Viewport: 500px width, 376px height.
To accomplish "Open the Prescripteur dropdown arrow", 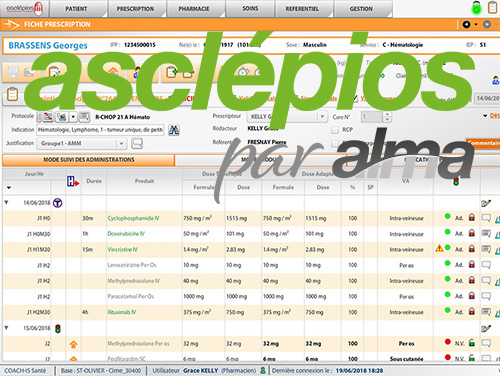I will (322, 117).
